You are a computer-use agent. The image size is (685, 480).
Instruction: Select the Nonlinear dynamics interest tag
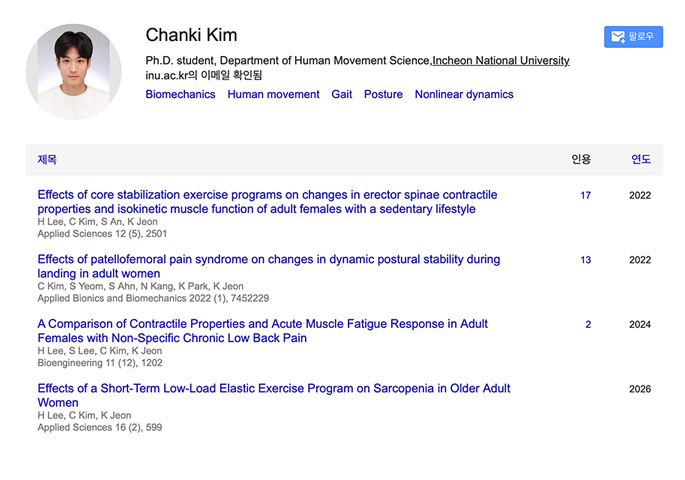464,94
